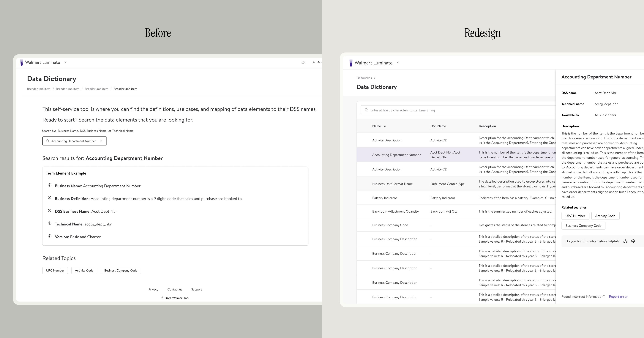
Task: Select the highlighted Accounting Department Number row
Action: 456,155
